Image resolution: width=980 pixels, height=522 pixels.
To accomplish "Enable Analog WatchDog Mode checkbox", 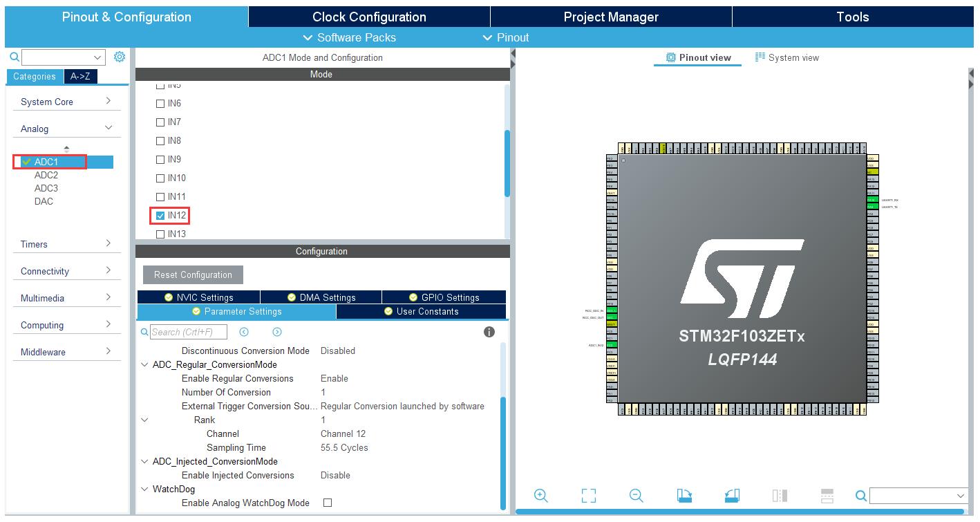I will pyautogui.click(x=328, y=503).
